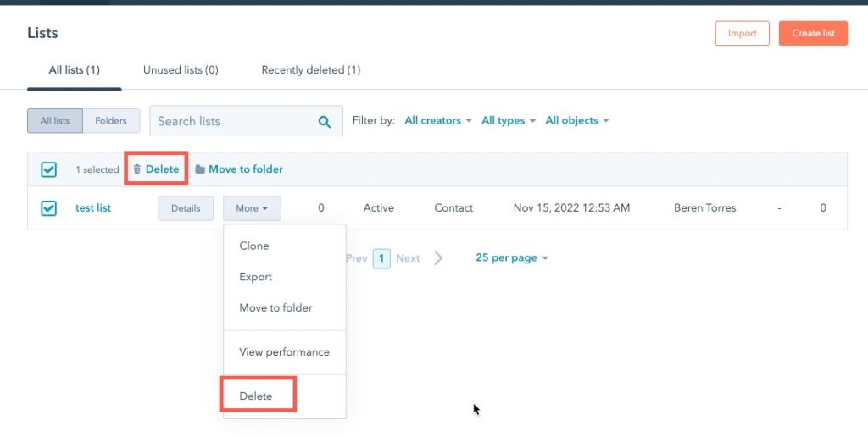
Task: Switch to the Folders view toggle button
Action: [111, 120]
